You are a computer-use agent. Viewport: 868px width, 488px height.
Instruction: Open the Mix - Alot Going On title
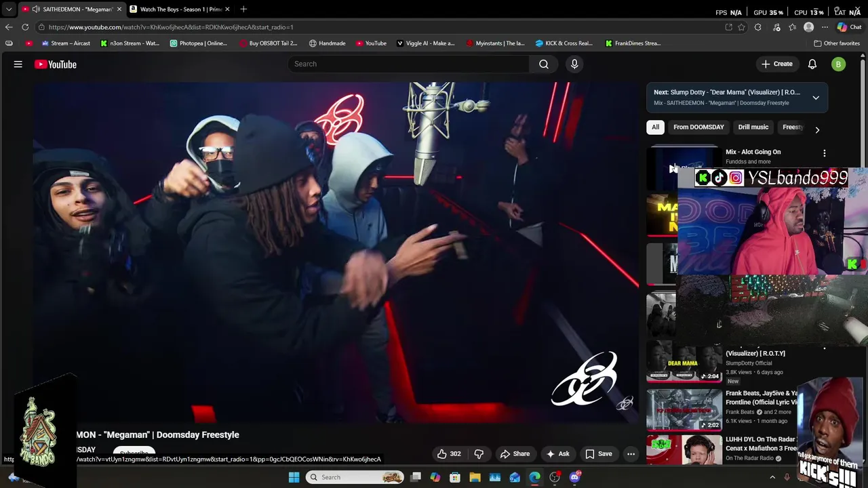(x=753, y=152)
